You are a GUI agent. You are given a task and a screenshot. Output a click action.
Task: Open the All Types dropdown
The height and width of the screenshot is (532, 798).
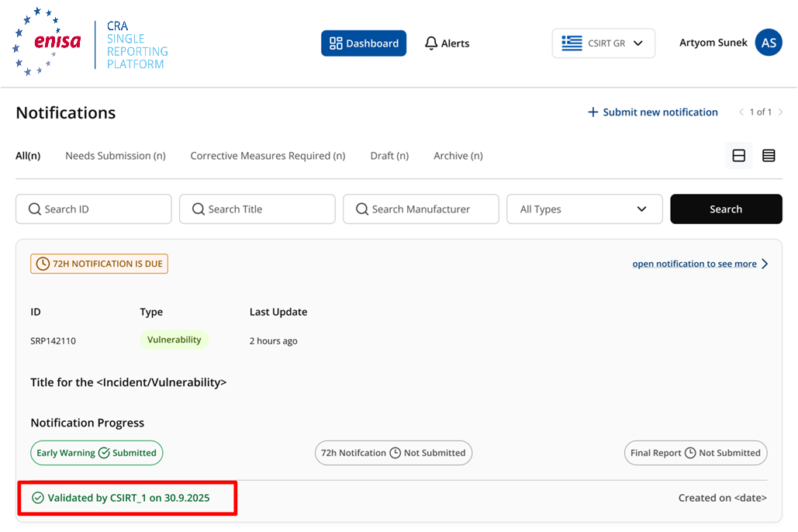click(584, 209)
